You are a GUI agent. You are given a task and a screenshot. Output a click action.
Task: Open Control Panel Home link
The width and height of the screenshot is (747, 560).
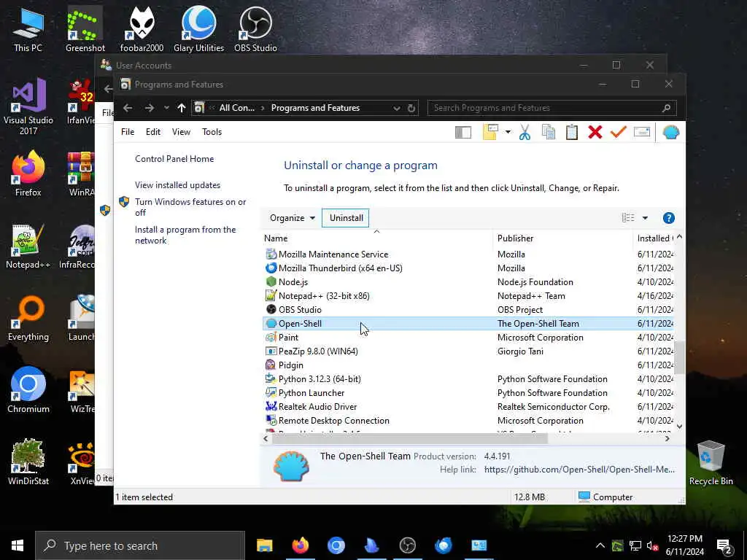[174, 159]
